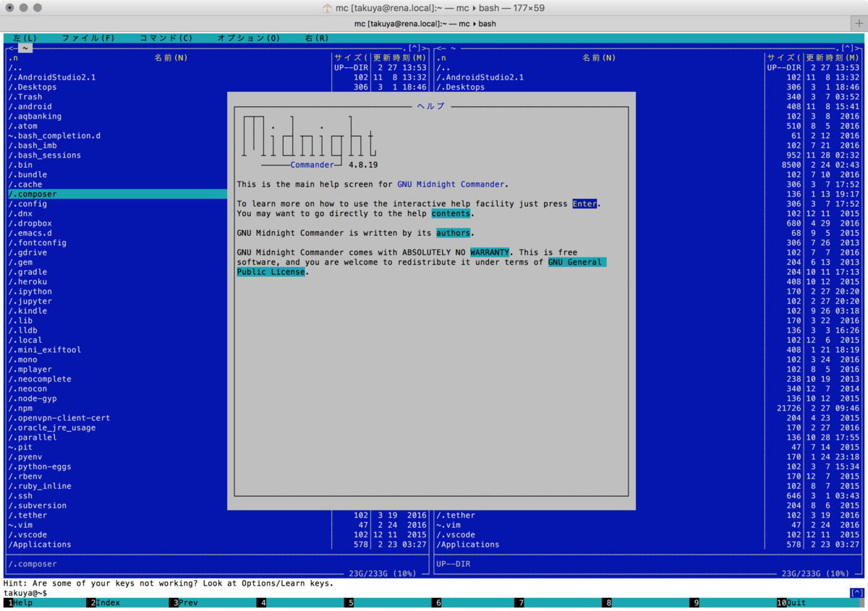Toggle left panel history arrow [^]

[x=414, y=48]
